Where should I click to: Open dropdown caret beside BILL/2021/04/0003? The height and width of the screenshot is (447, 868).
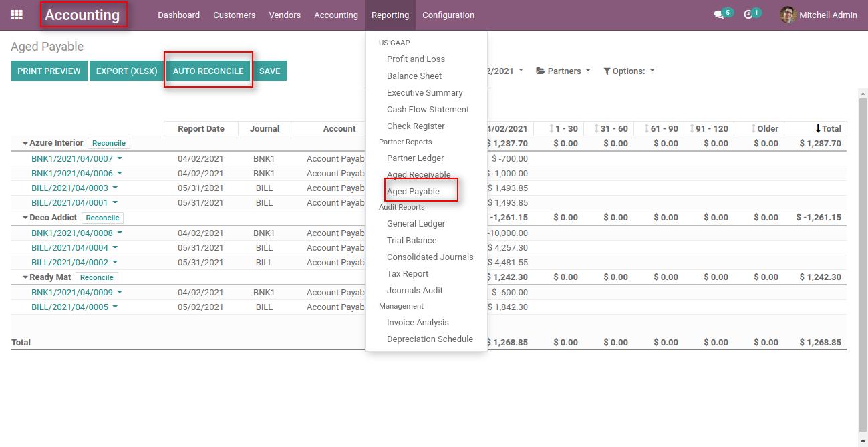115,188
